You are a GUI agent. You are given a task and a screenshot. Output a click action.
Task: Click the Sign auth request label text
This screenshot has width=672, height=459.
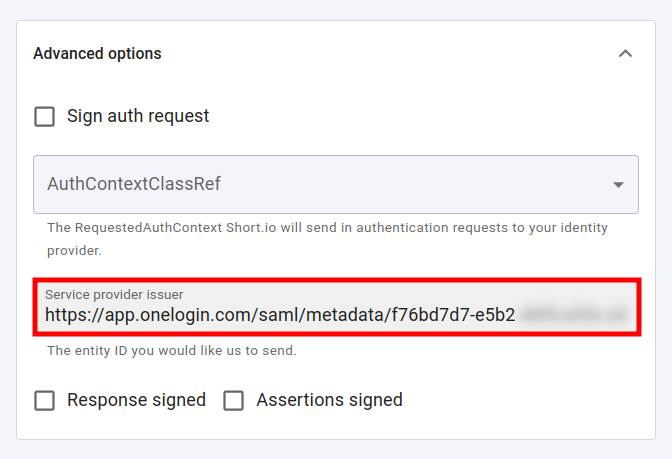coord(138,116)
